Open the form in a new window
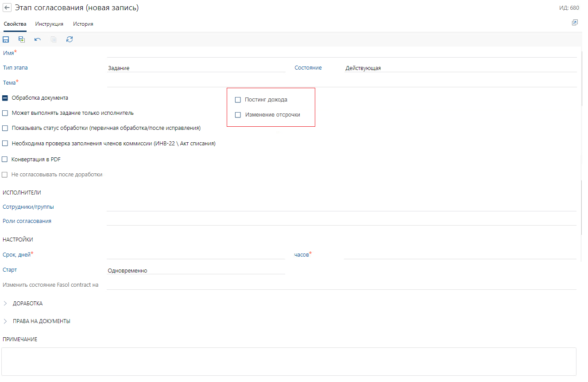This screenshot has height=382, width=588. (575, 23)
